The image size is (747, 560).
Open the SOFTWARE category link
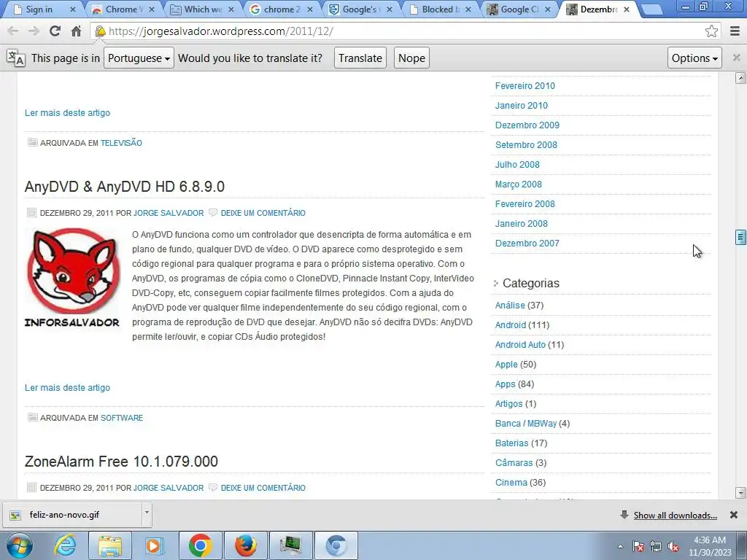click(122, 418)
